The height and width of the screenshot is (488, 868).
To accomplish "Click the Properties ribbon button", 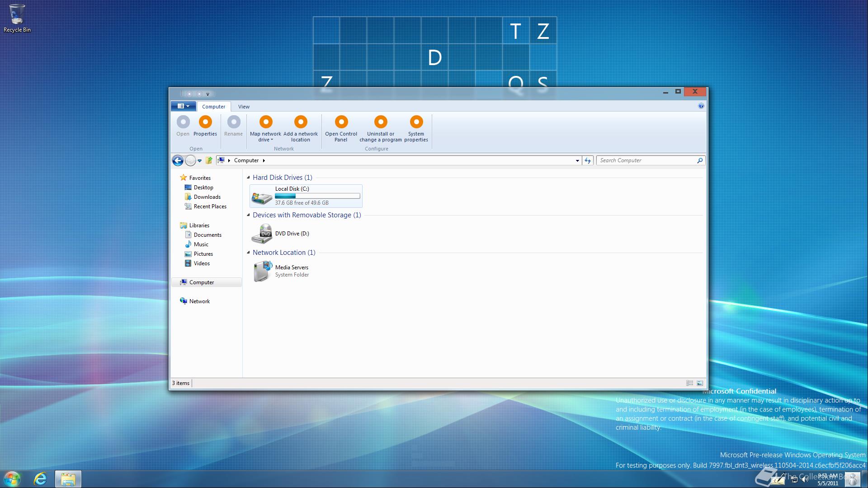I will [x=205, y=126].
